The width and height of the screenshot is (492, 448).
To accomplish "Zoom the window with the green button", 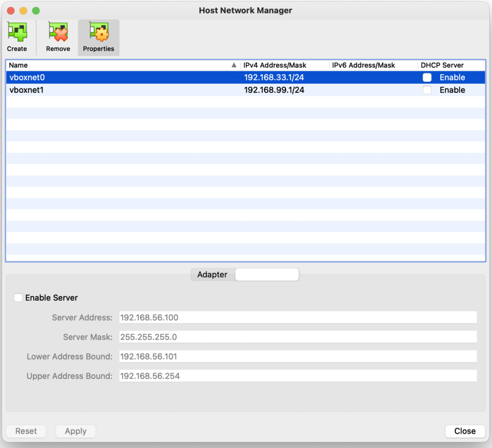I will tap(36, 11).
